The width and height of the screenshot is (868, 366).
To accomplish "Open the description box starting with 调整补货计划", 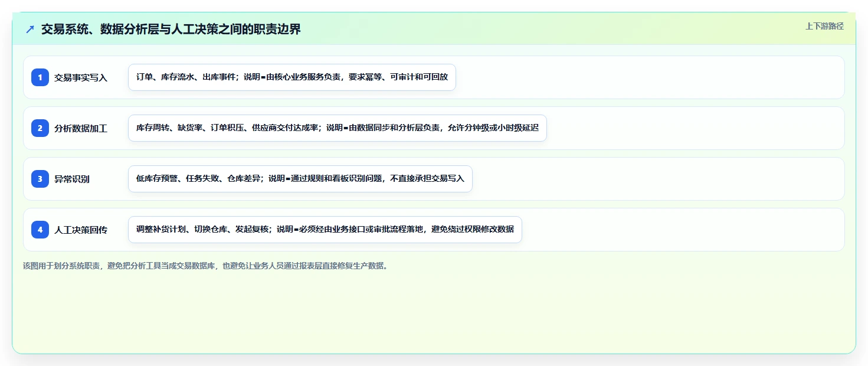I will (325, 230).
